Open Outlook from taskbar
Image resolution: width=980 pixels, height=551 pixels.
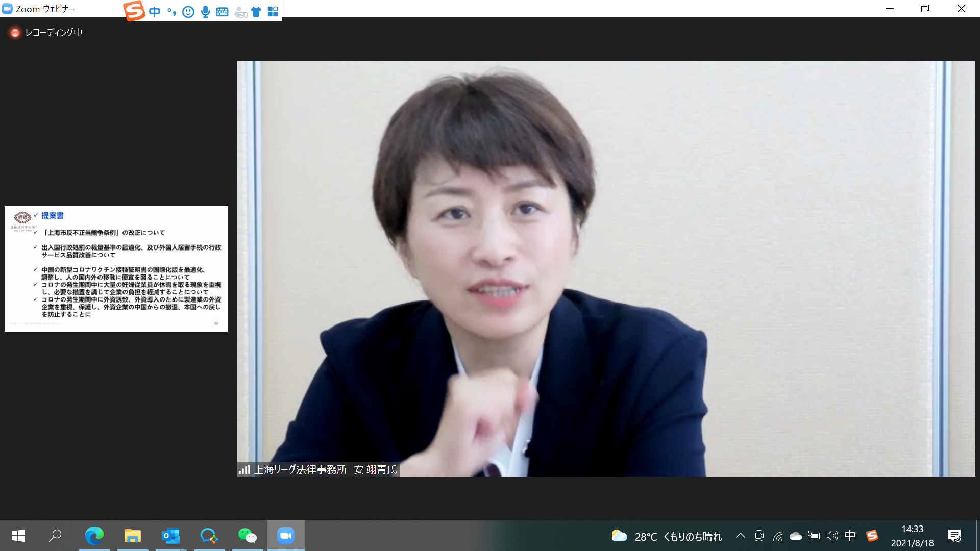pyautogui.click(x=170, y=536)
